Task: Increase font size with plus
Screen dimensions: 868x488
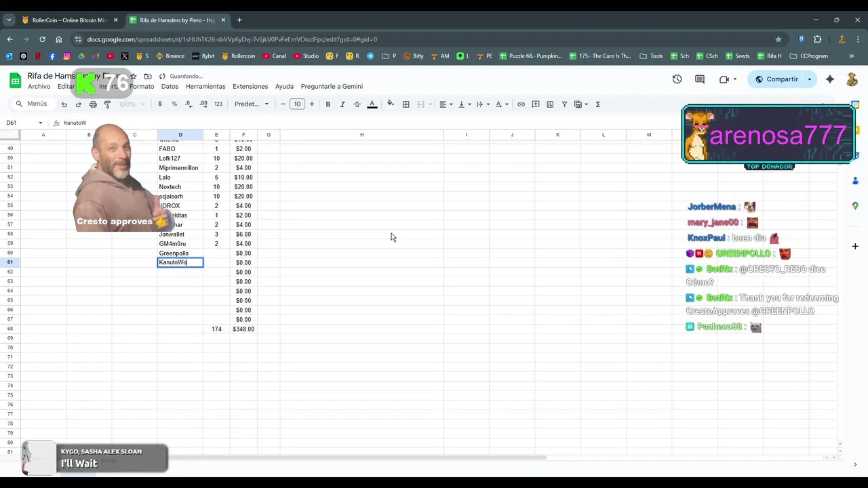Action: click(312, 104)
